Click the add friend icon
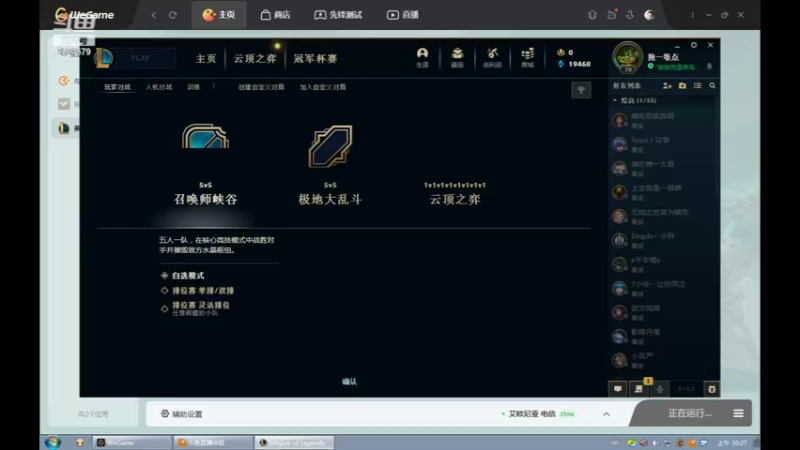Viewport: 800px width, 450px height. click(x=667, y=86)
